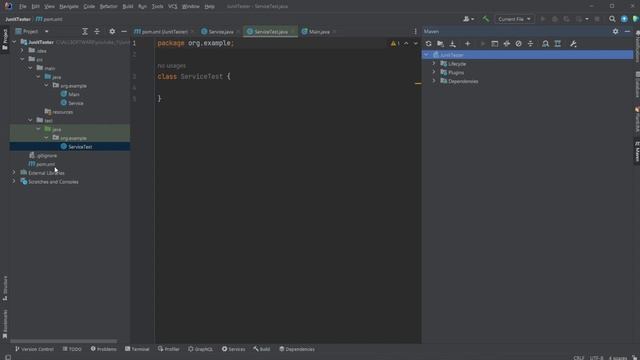Expand Dependencies node in Maven panel
Viewport: 640px width, 360px height.
coord(434,81)
